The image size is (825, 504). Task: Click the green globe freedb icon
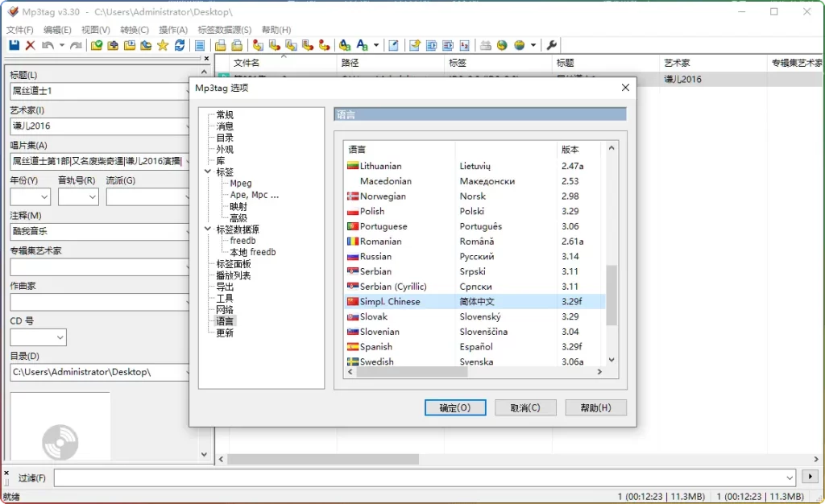(502, 45)
